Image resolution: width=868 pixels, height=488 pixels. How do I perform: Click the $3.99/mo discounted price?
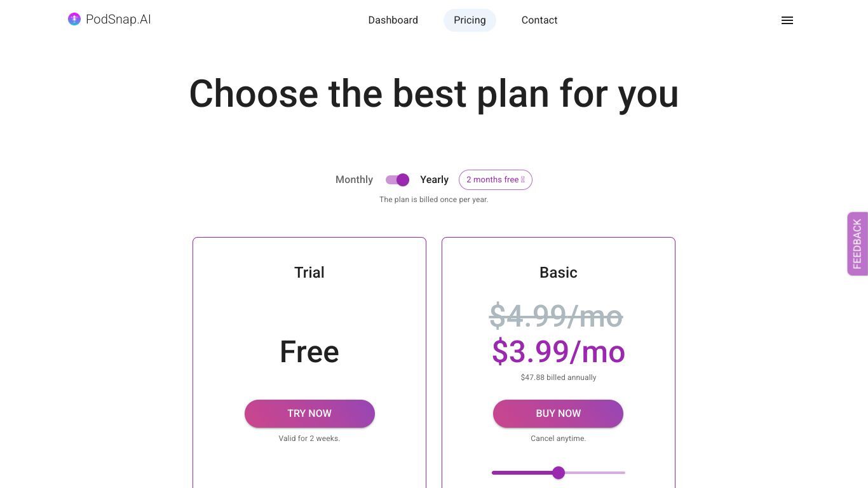point(559,351)
